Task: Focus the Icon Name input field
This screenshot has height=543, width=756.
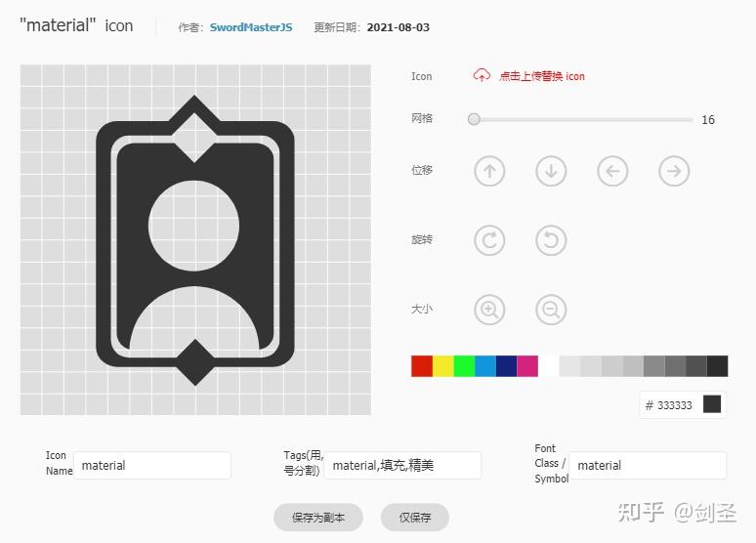Action: (152, 466)
